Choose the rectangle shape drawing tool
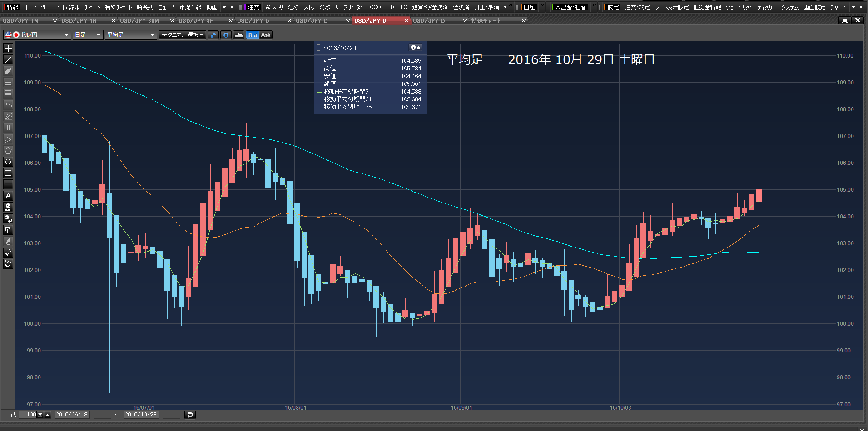 pos(8,173)
